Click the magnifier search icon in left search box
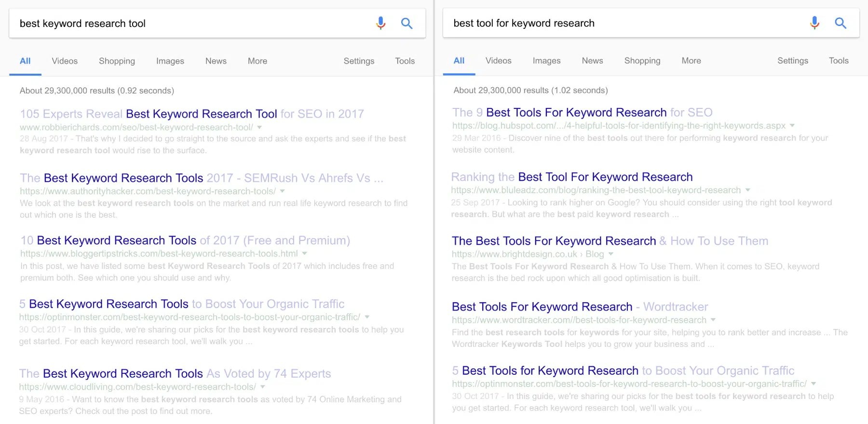This screenshot has height=424, width=868. pos(407,23)
